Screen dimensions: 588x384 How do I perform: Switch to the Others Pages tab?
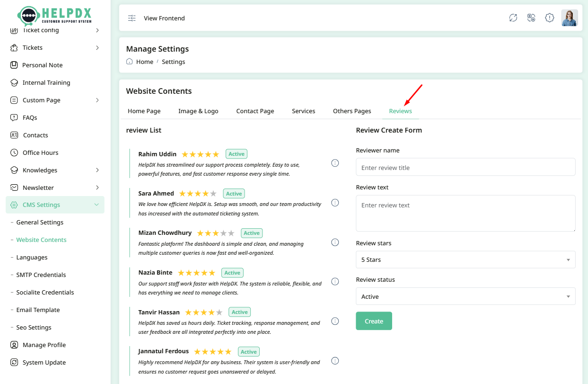click(352, 111)
